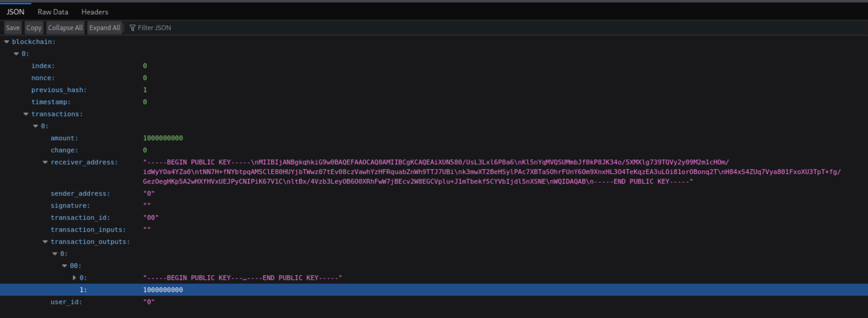Viewport: 868px width, 318px height.
Task: Collapse transaction 0 twisty arrow
Action: point(35,126)
